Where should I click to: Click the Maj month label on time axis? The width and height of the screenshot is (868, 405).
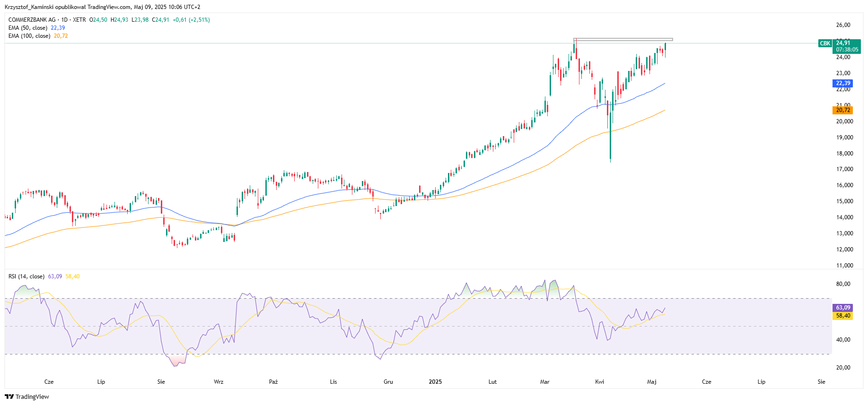click(652, 382)
